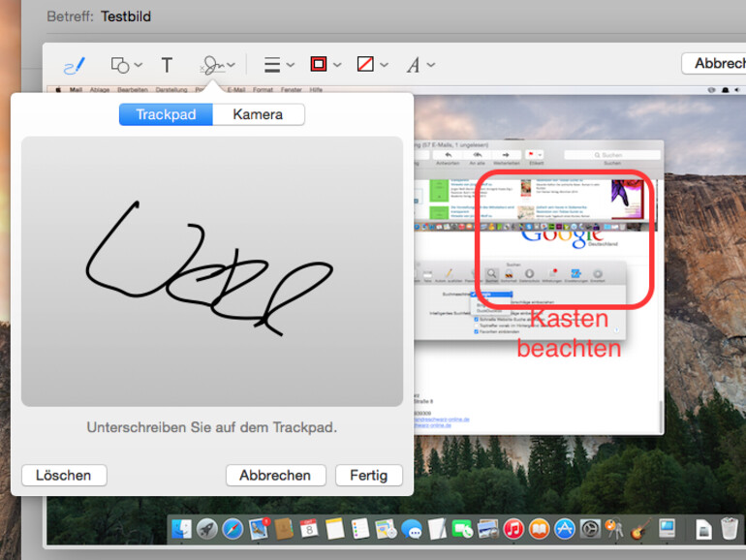Select the Shapes tool
The height and width of the screenshot is (560, 746).
(x=120, y=65)
